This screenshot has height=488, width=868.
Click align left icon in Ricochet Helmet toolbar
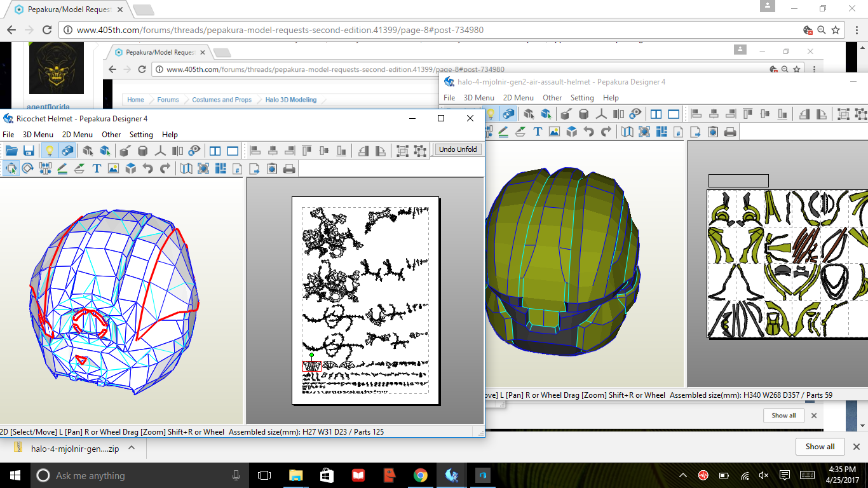pos(255,151)
